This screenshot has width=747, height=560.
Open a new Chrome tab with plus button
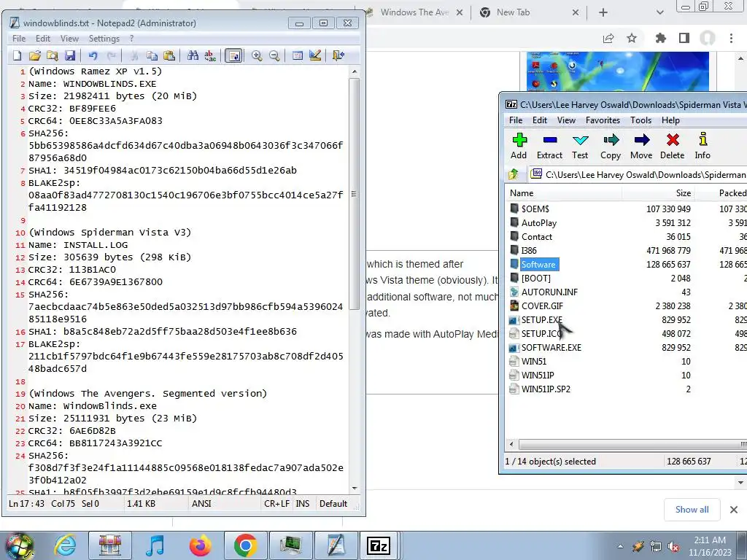(x=603, y=12)
